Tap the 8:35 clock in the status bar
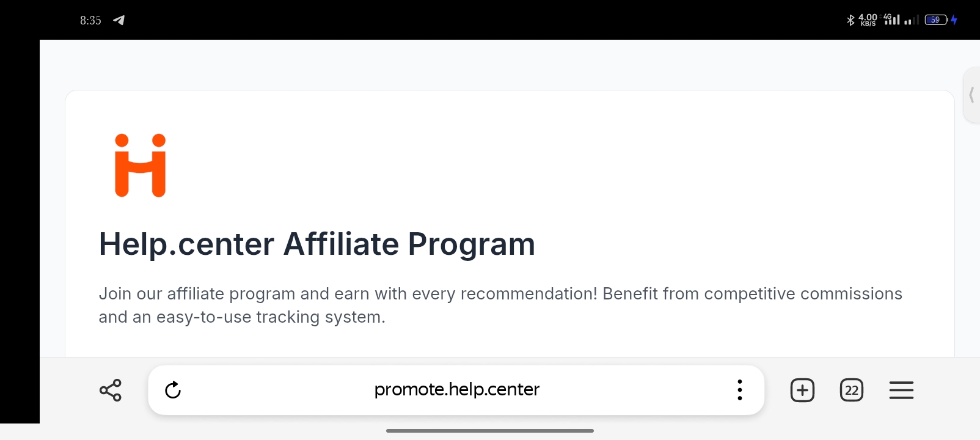 click(90, 20)
